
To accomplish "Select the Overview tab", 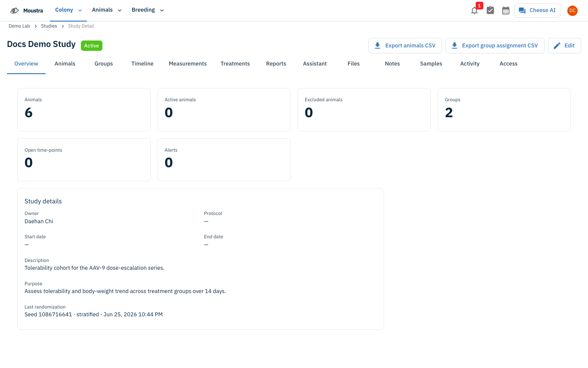I will [x=26, y=64].
